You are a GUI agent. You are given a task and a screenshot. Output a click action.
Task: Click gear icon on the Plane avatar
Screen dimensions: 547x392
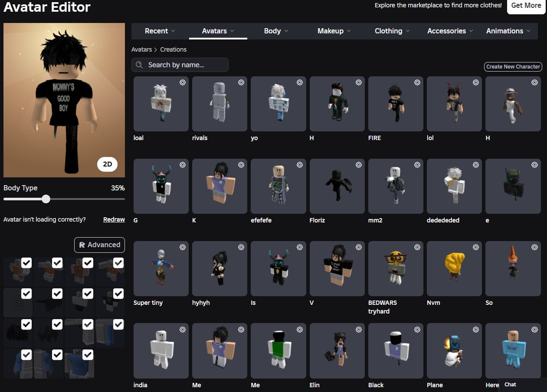[476, 330]
